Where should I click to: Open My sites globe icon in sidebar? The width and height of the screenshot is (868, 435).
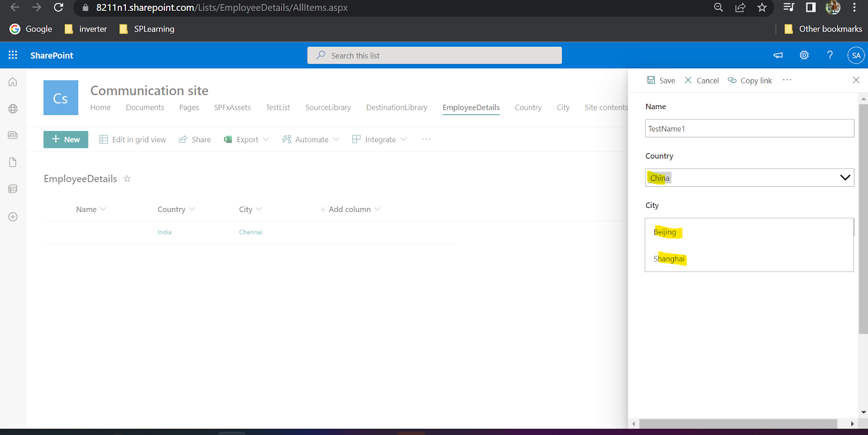click(x=13, y=109)
